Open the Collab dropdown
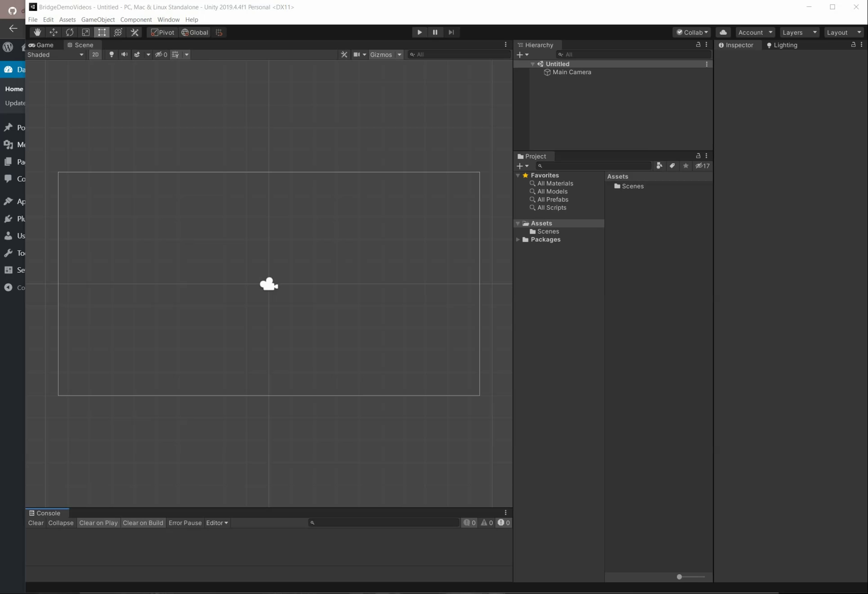 (x=692, y=32)
